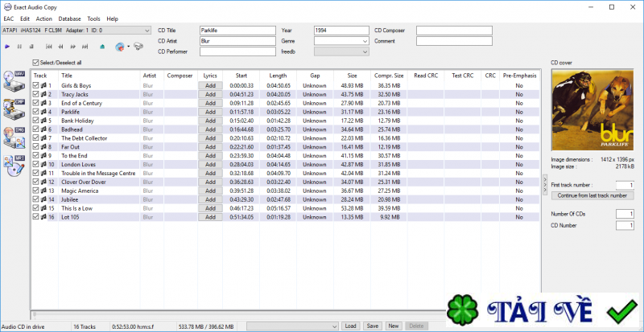Click Continue from last track number
The image size is (644, 332).
(x=592, y=195)
